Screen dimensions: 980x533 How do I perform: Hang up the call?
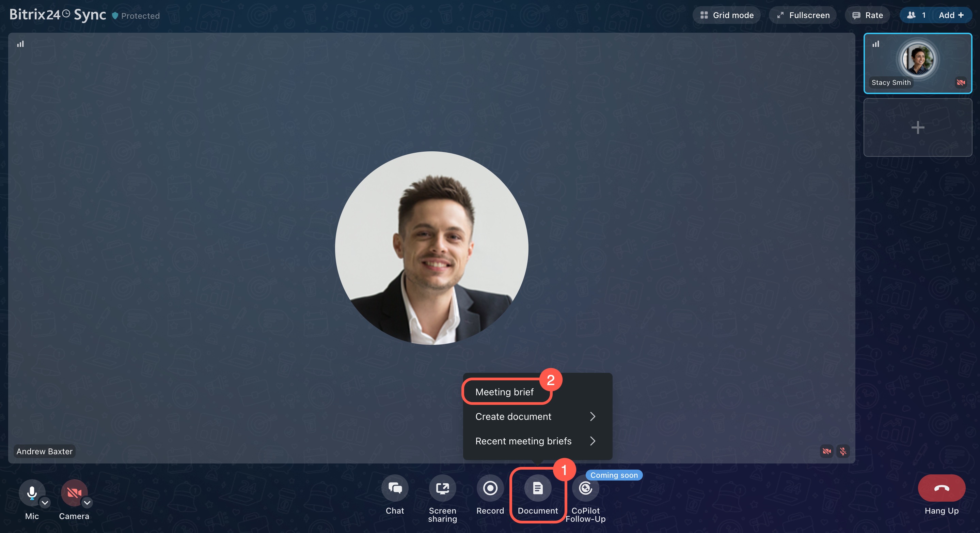(942, 488)
